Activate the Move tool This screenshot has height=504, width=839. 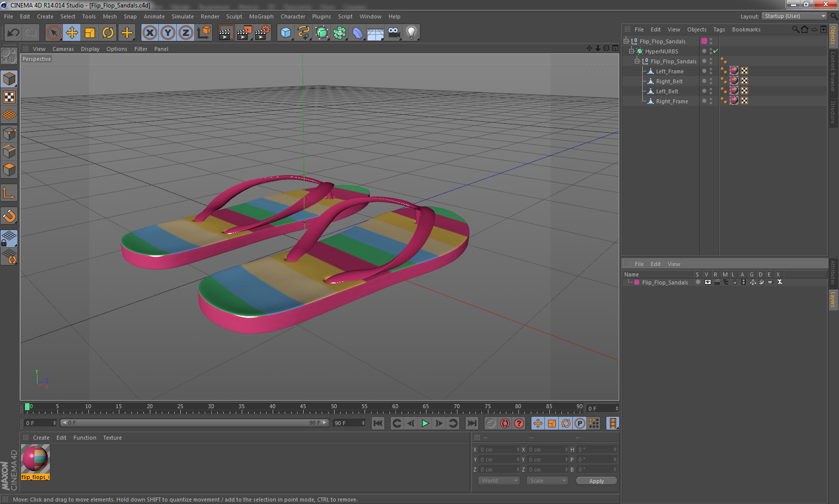72,33
